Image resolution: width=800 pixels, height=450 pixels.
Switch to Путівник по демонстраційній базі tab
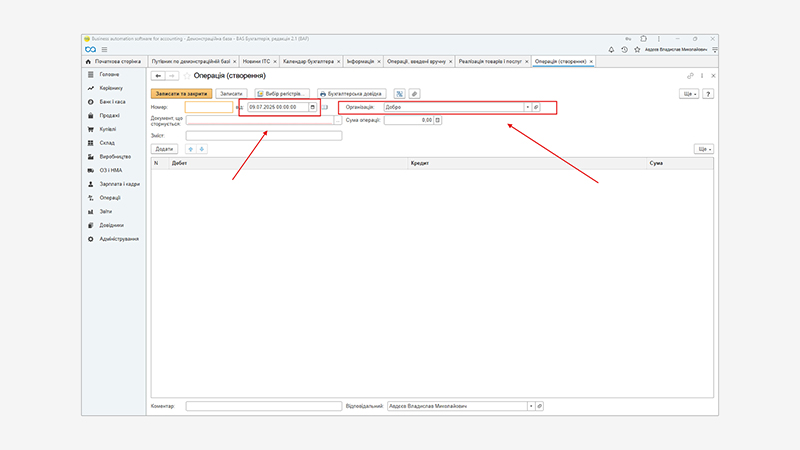(190, 61)
